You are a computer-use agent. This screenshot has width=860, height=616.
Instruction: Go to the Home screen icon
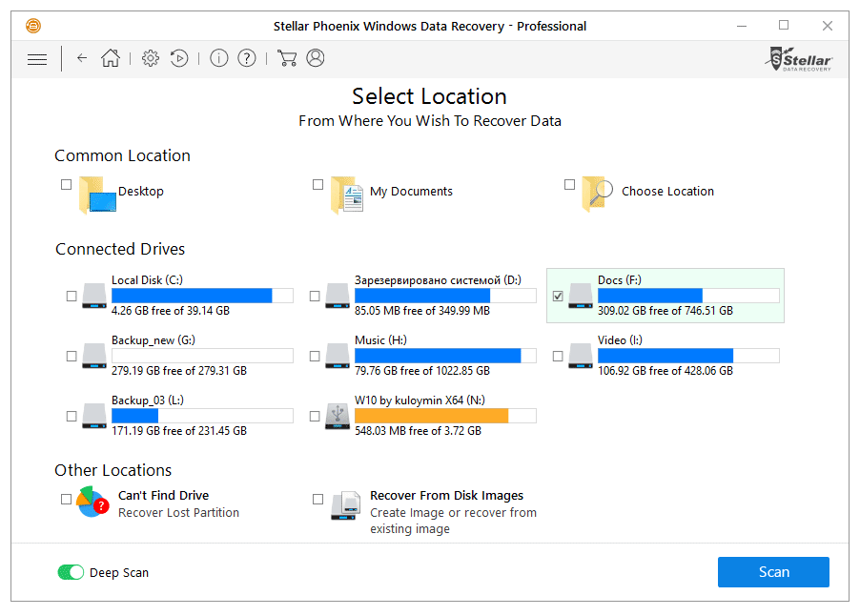tap(111, 57)
